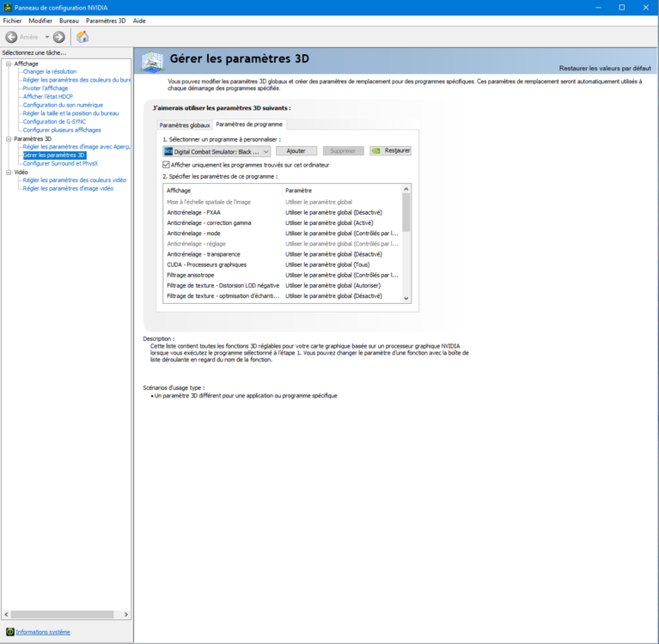Open the Home icon in toolbar

pyautogui.click(x=82, y=37)
